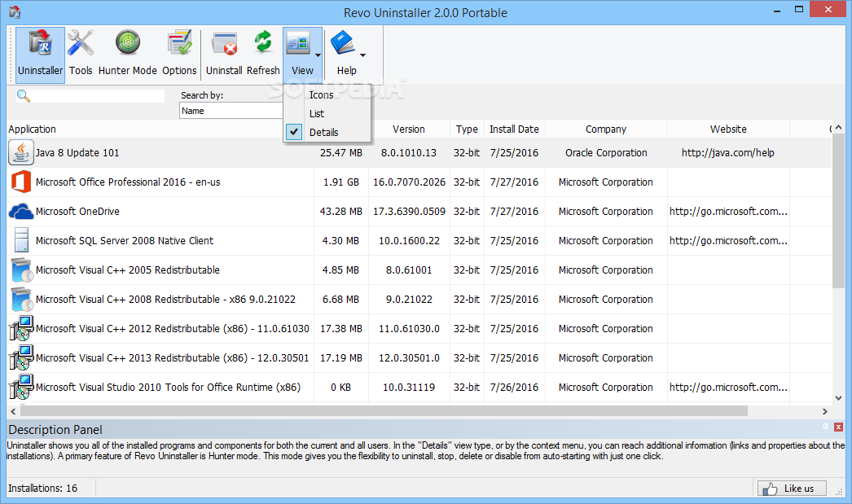
Task: Sort by the Install Date column header
Action: 514,129
